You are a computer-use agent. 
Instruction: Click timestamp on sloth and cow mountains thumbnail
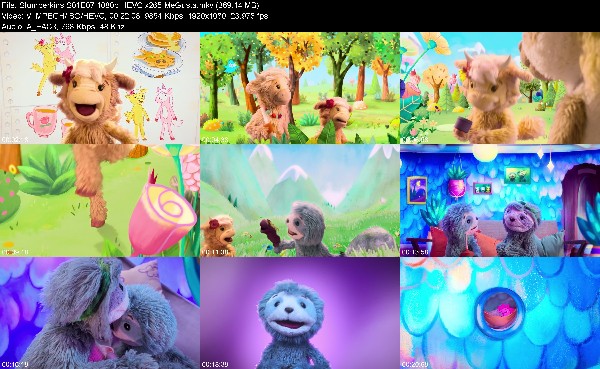pyautogui.click(x=215, y=252)
